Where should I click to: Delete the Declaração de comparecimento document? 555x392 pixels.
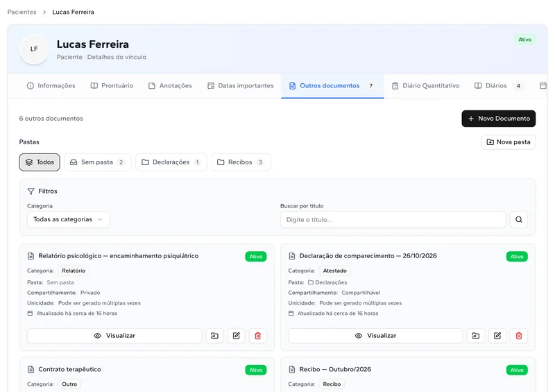click(519, 336)
